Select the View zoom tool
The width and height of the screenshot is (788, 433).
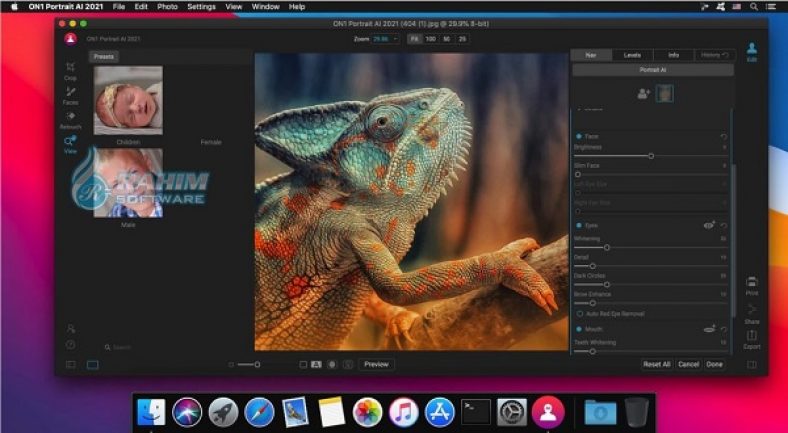click(70, 145)
